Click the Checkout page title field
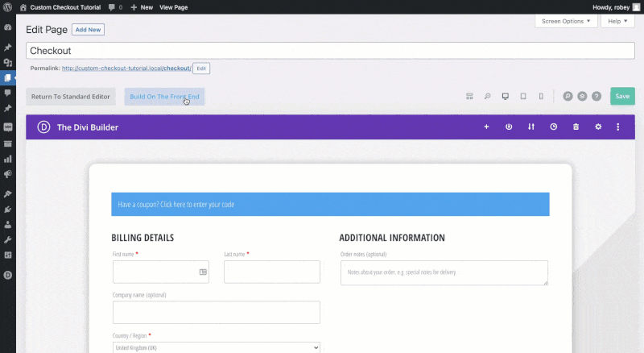Image resolution: width=644 pixels, height=353 pixels. click(330, 51)
